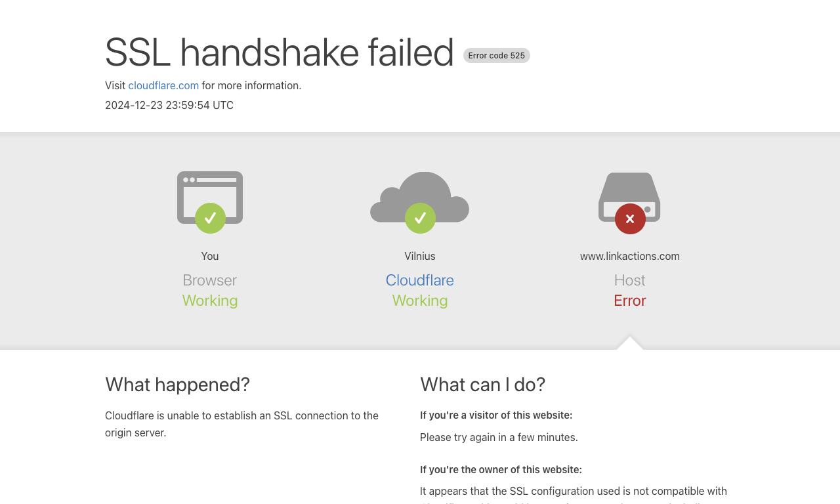This screenshot has height=504, width=840.
Task: Click the Host label under server
Action: click(x=630, y=280)
